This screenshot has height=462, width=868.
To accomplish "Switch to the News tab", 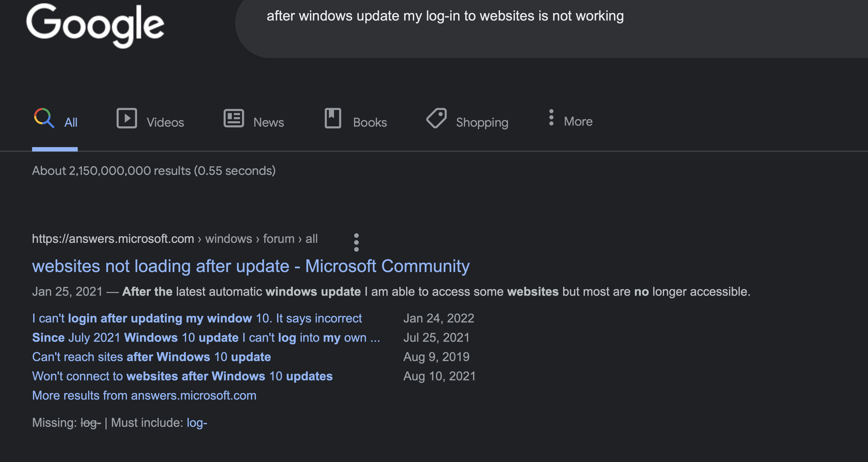I will click(268, 122).
